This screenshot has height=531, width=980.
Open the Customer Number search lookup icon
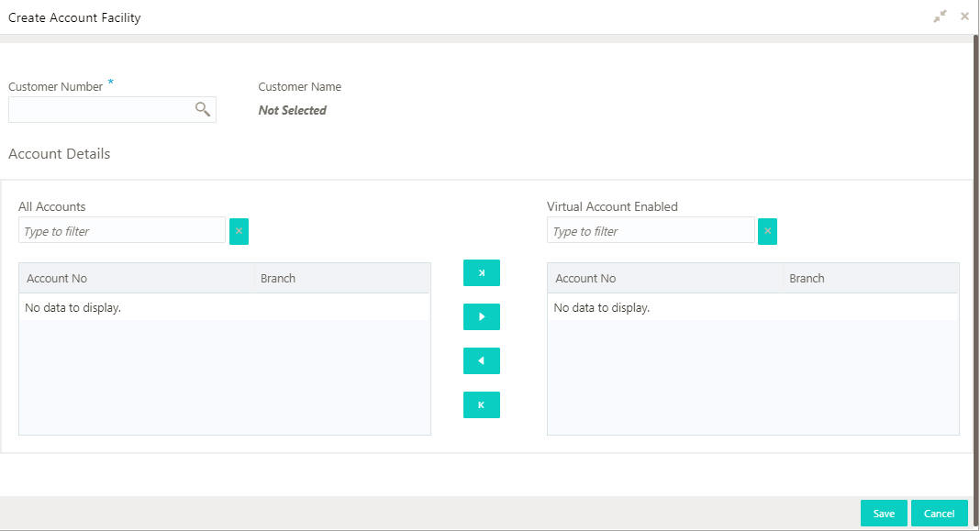click(x=203, y=109)
